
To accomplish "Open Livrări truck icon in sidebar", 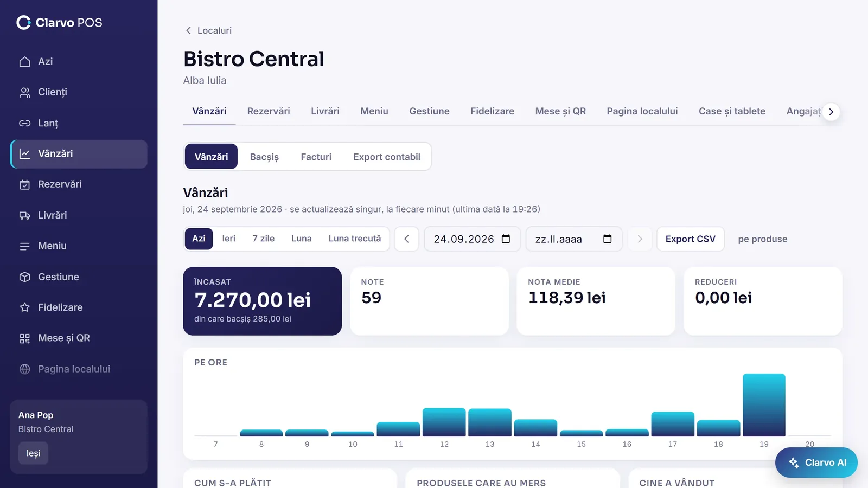I will tap(24, 215).
